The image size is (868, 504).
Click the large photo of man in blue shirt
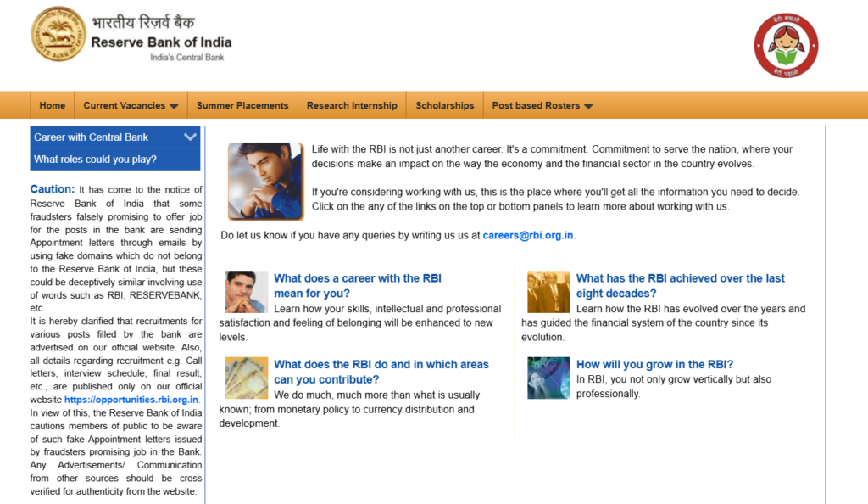pyautogui.click(x=265, y=181)
